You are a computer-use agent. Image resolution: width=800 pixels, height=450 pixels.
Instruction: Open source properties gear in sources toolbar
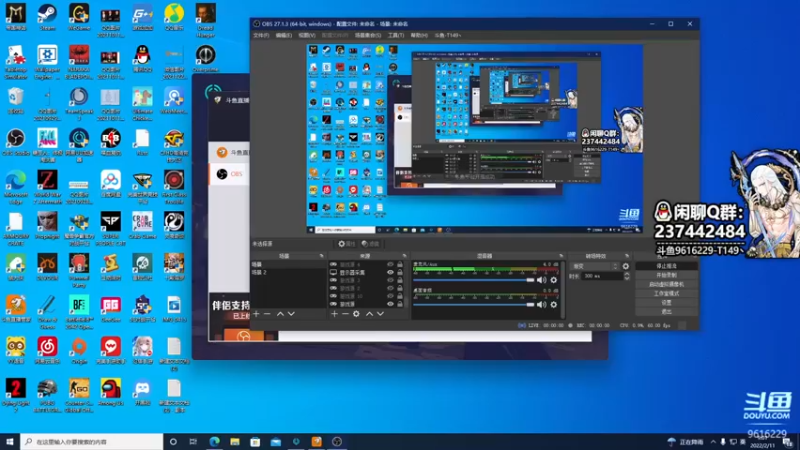(356, 314)
